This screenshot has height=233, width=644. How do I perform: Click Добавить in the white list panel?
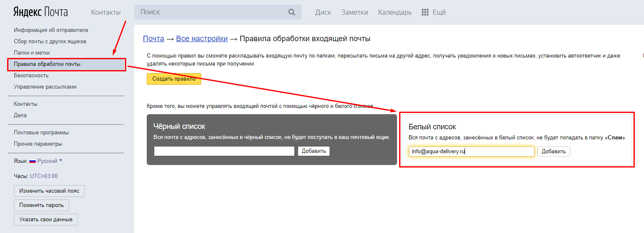(553, 152)
